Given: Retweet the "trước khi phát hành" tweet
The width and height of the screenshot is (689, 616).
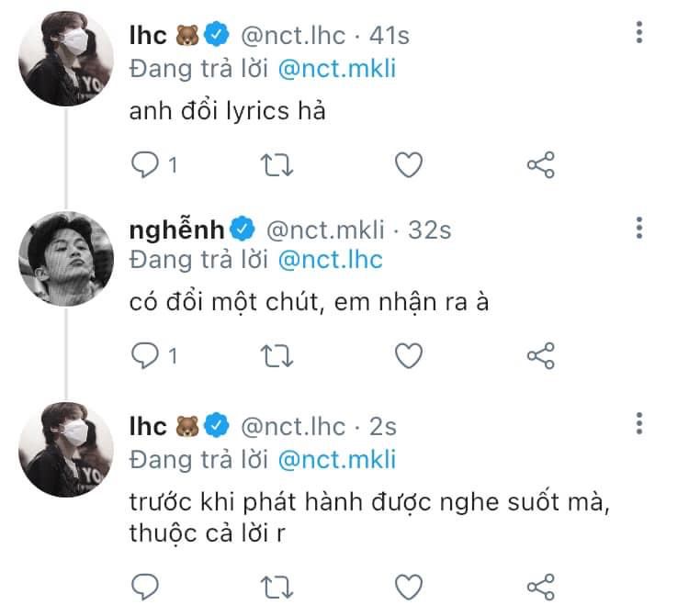Looking at the screenshot, I should pyautogui.click(x=276, y=584).
